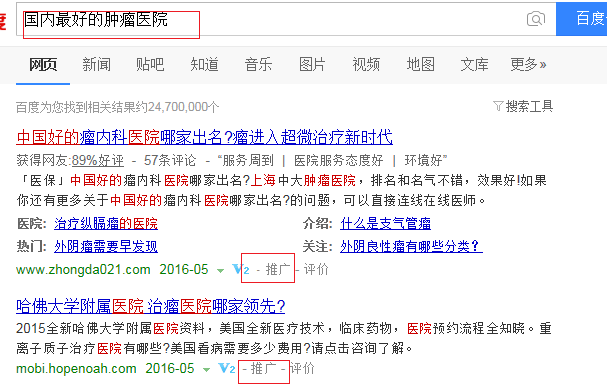Image resolution: width=607 pixels, height=389 pixels.
Task: Open link 治疗纵膈瘤的医院
Action: (106, 223)
